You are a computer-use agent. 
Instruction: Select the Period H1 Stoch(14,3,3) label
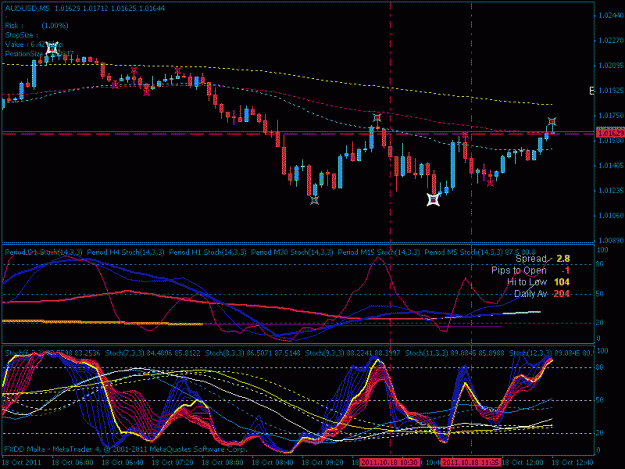pos(208,252)
